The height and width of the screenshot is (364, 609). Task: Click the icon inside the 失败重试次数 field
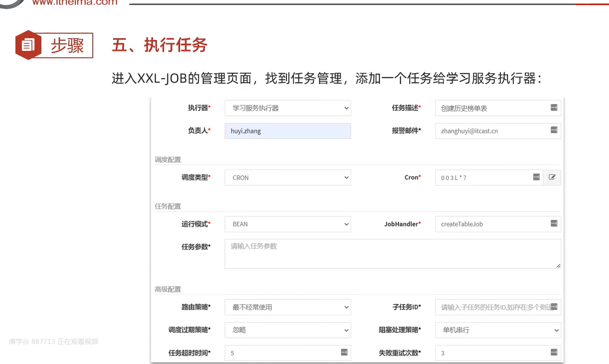tap(554, 352)
